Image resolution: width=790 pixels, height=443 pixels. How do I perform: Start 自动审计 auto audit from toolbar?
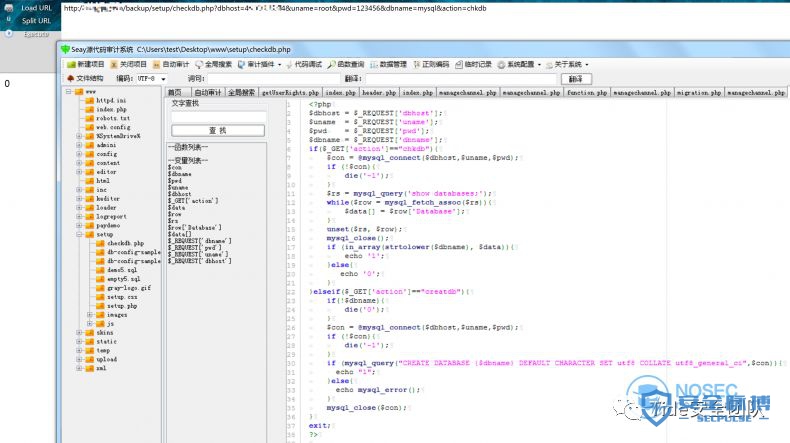pos(171,65)
